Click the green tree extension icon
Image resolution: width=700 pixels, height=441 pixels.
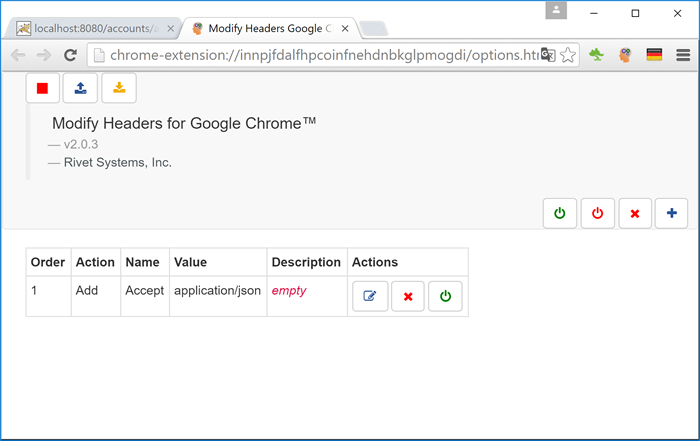[x=596, y=55]
